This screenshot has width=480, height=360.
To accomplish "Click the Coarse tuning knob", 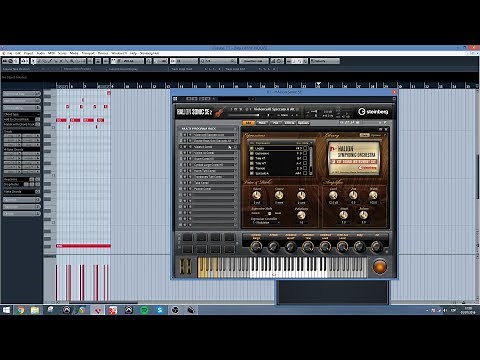I will (x=279, y=195).
